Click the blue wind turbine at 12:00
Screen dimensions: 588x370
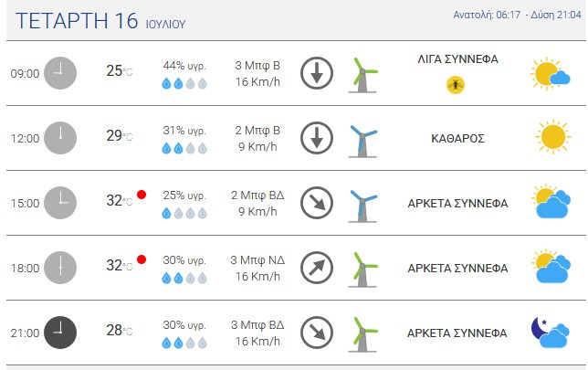[362, 141]
